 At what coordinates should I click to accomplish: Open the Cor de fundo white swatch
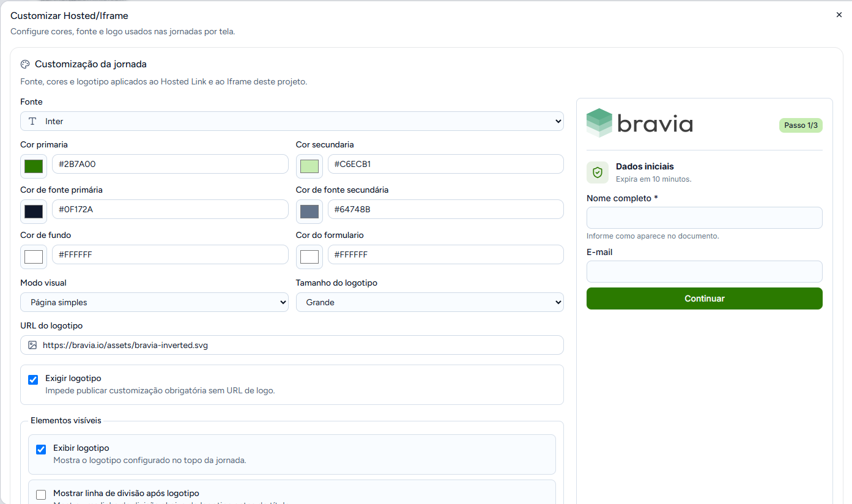(34, 257)
